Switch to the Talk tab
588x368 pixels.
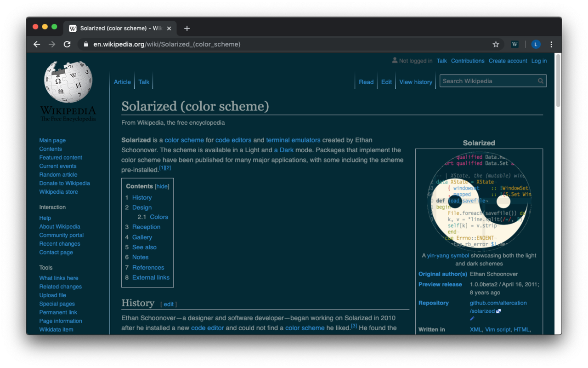click(143, 82)
